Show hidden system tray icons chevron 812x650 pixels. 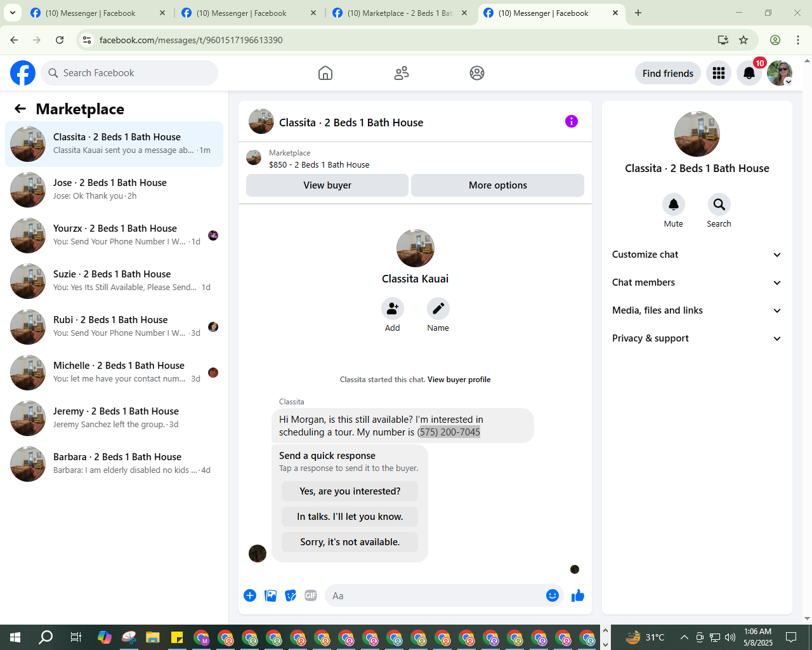pyautogui.click(x=684, y=637)
